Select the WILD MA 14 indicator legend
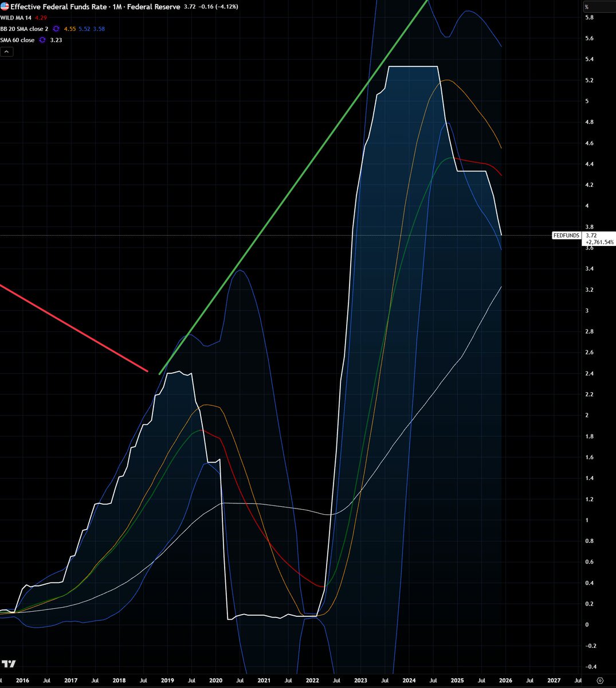The image size is (616, 688). [x=16, y=18]
